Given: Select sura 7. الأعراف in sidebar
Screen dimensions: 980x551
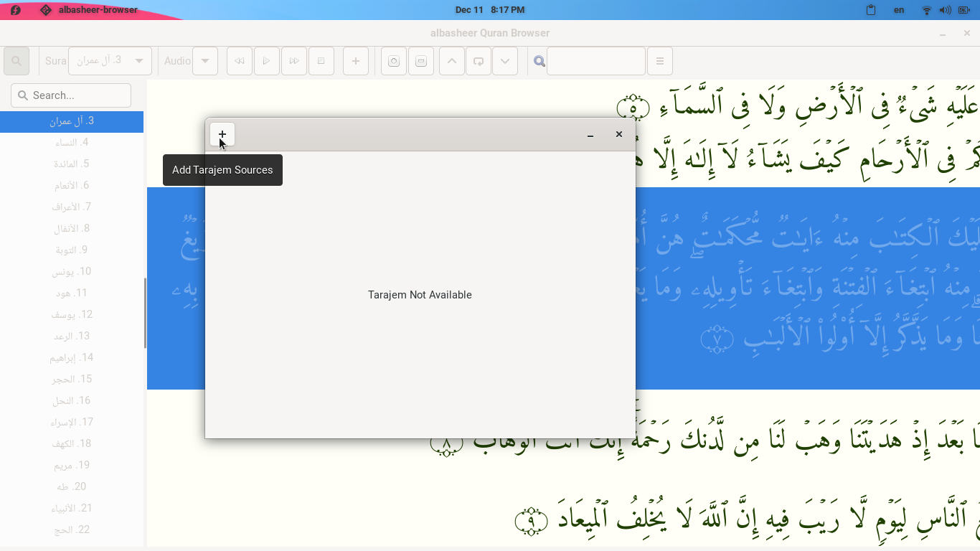Looking at the screenshot, I should tap(72, 207).
